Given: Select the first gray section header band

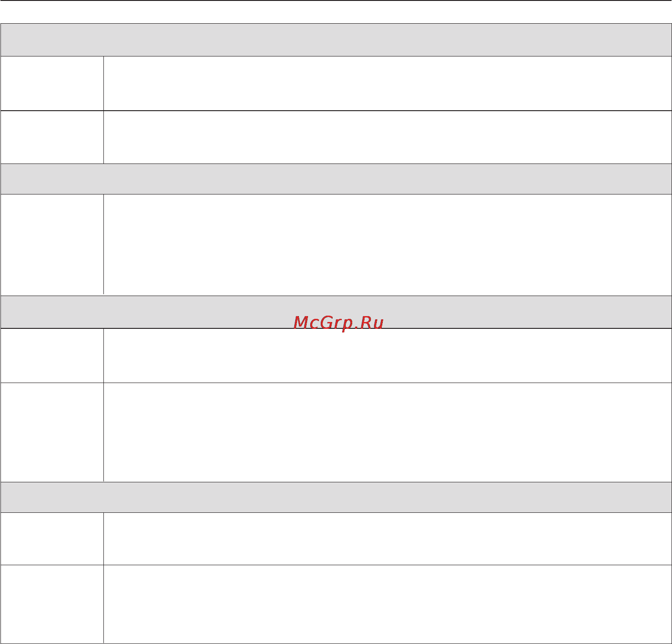Looking at the screenshot, I should click(x=336, y=40).
